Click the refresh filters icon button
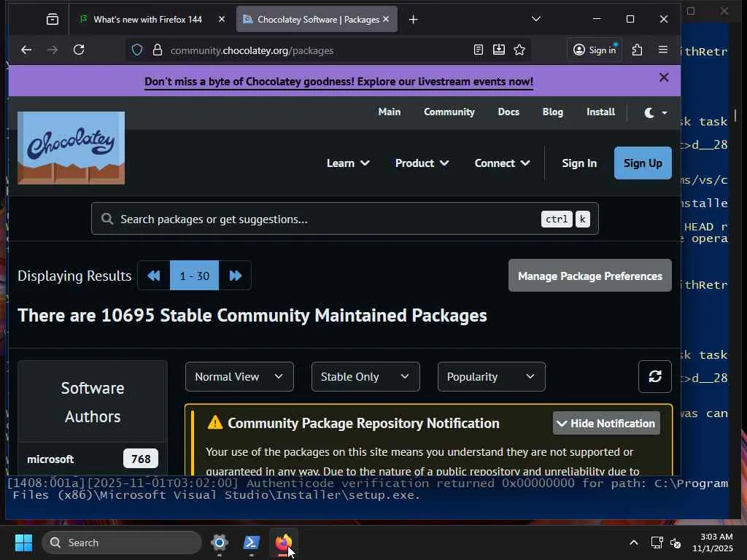The height and width of the screenshot is (560, 747). click(x=655, y=377)
